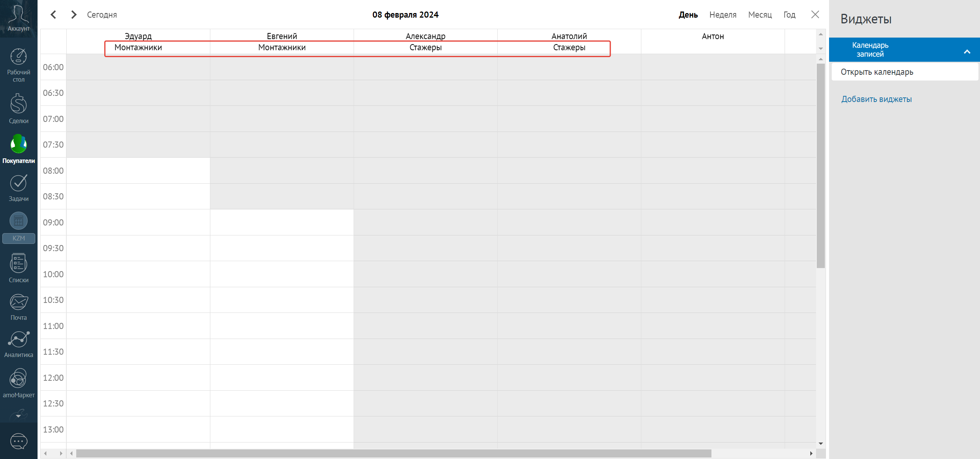Switch to Месяц view
Viewport: 980px width, 459px height.
[760, 15]
